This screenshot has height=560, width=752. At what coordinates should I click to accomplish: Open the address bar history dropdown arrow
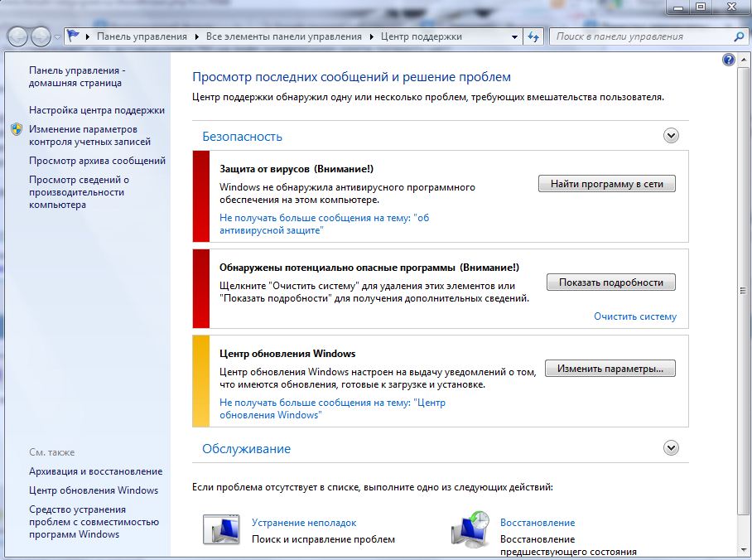point(514,36)
